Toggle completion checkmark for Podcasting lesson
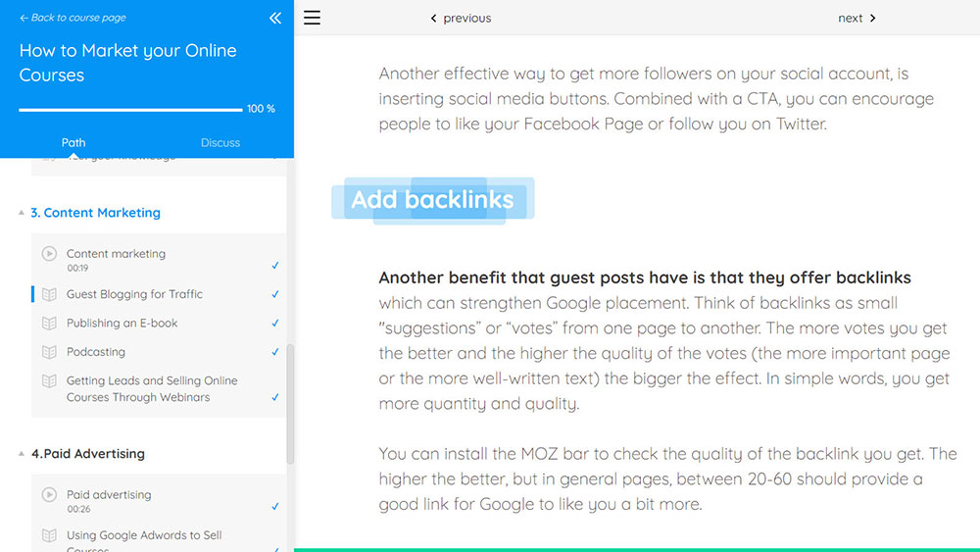The height and width of the screenshot is (552, 980). click(275, 352)
